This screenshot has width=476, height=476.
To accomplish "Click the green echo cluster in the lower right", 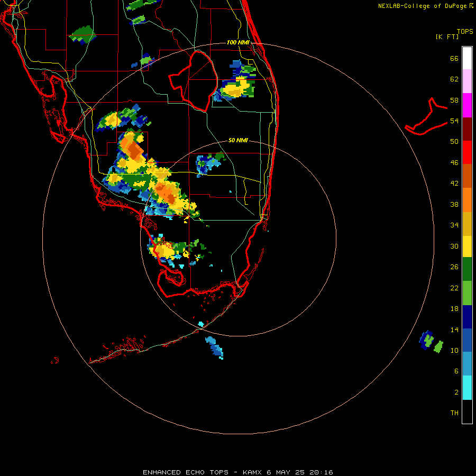I will coord(431,342).
